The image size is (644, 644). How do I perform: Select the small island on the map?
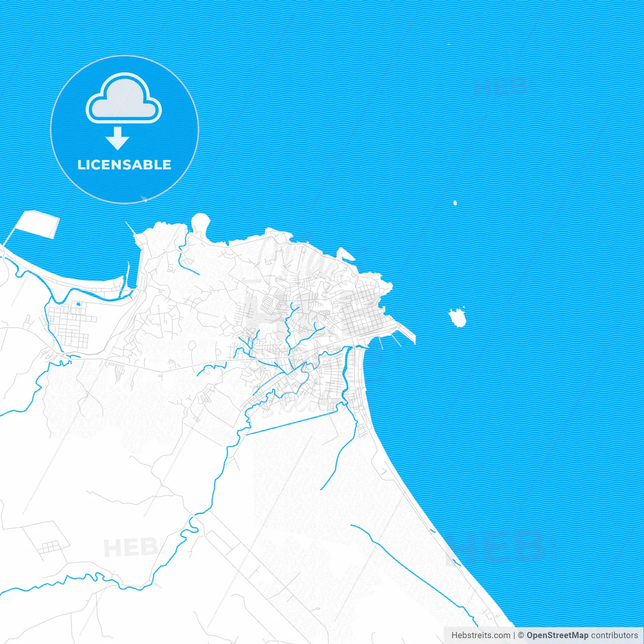(x=458, y=317)
